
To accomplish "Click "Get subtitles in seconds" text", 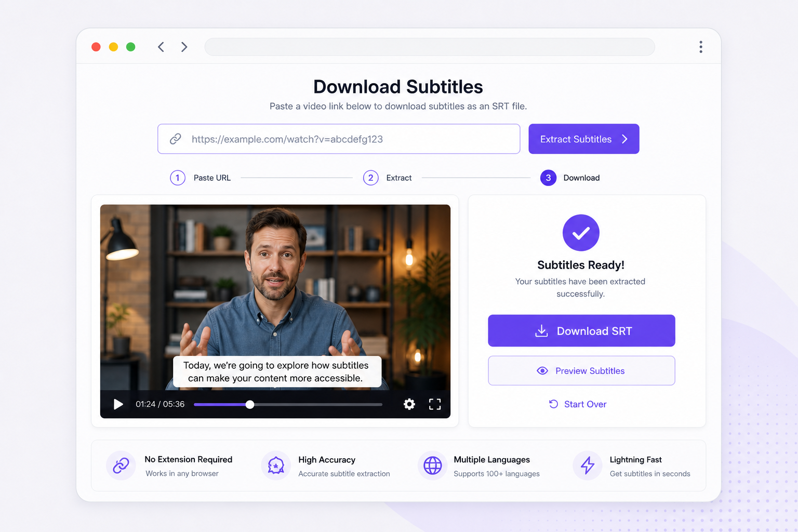I will click(x=650, y=474).
